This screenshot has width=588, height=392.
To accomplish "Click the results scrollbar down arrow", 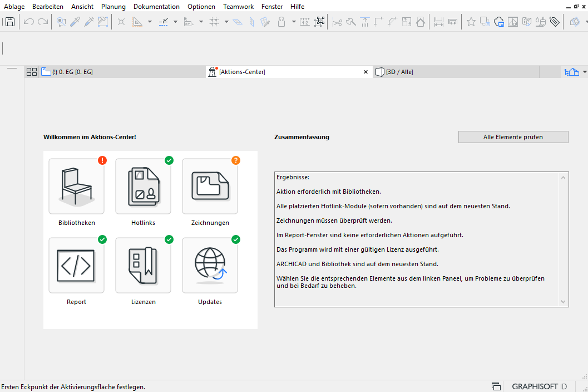I will point(563,301).
